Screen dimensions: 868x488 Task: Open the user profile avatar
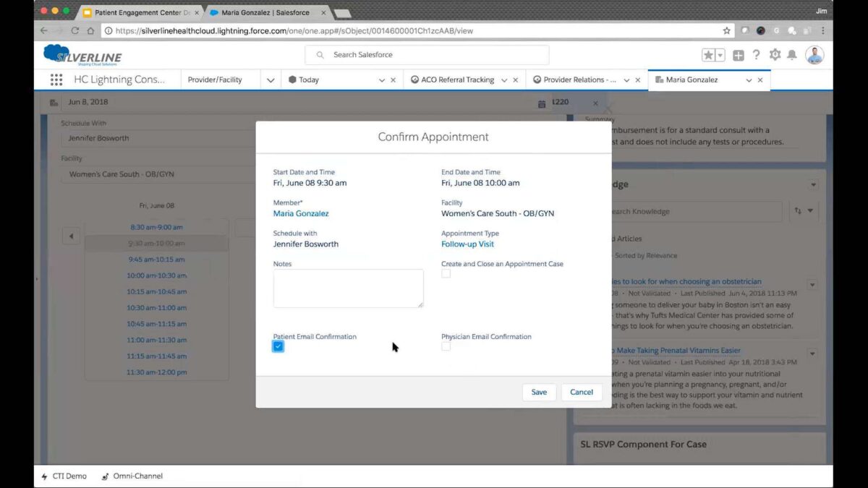814,55
